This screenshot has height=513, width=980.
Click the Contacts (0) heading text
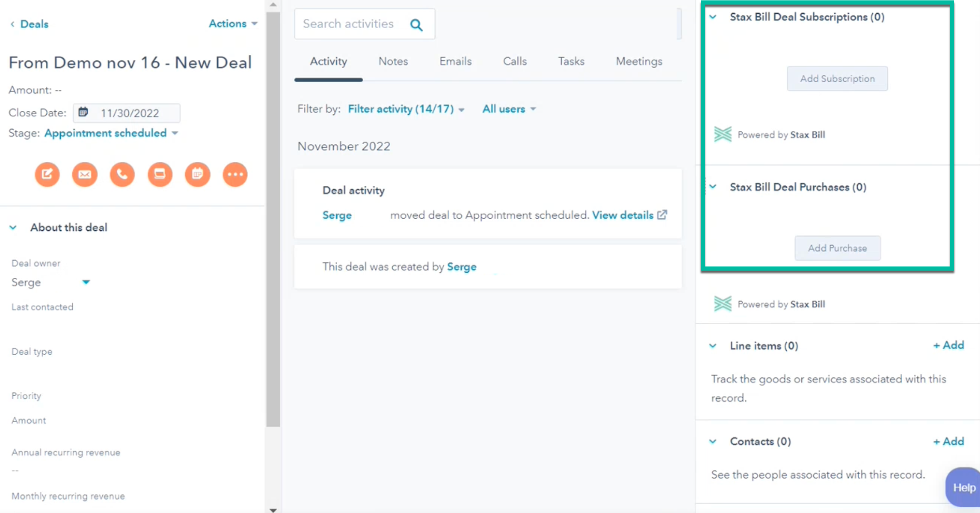(760, 441)
